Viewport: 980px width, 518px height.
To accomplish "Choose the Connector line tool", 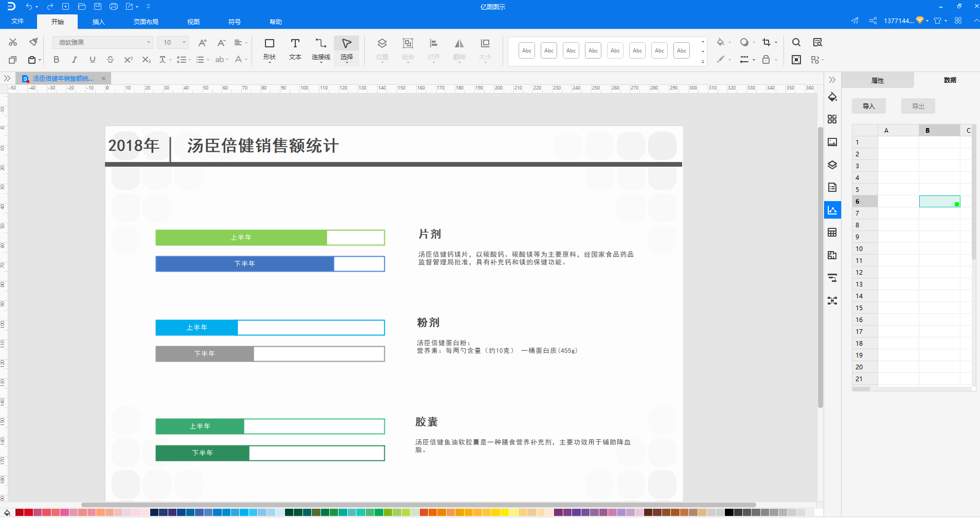I will click(x=320, y=49).
